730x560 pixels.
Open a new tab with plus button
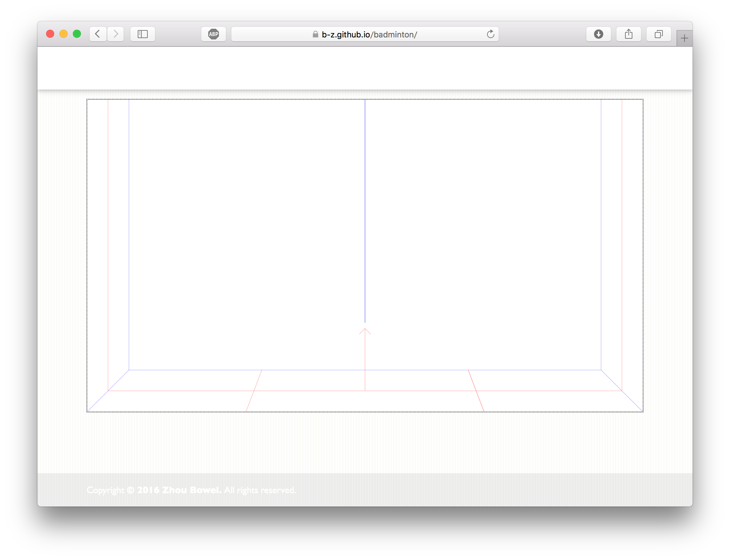click(x=684, y=38)
